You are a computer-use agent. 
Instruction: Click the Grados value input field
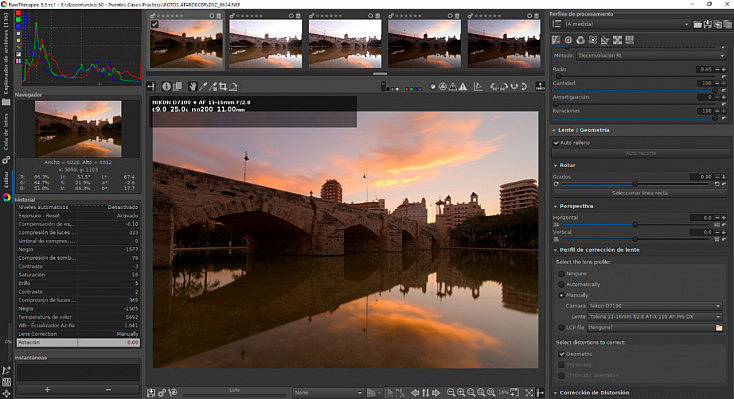pos(701,177)
